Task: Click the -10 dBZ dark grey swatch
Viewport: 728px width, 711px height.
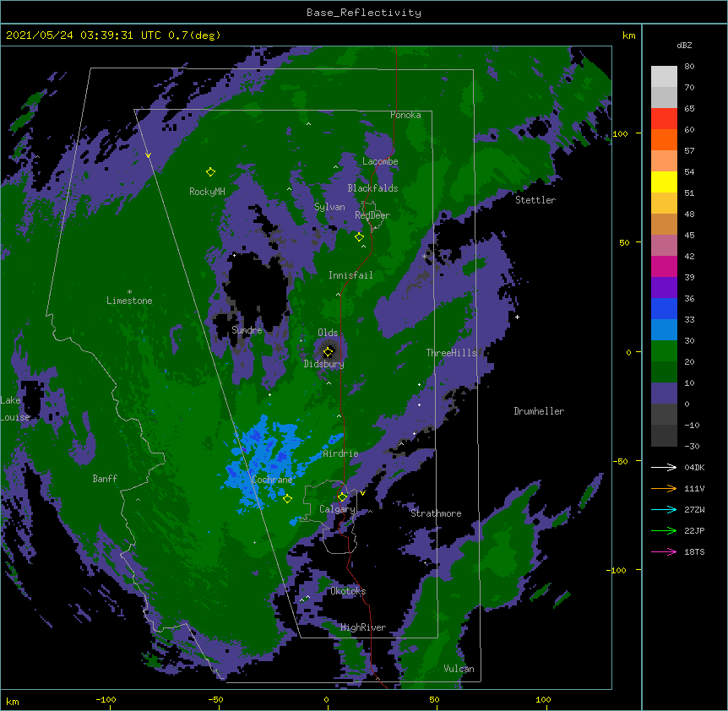Action: click(664, 436)
